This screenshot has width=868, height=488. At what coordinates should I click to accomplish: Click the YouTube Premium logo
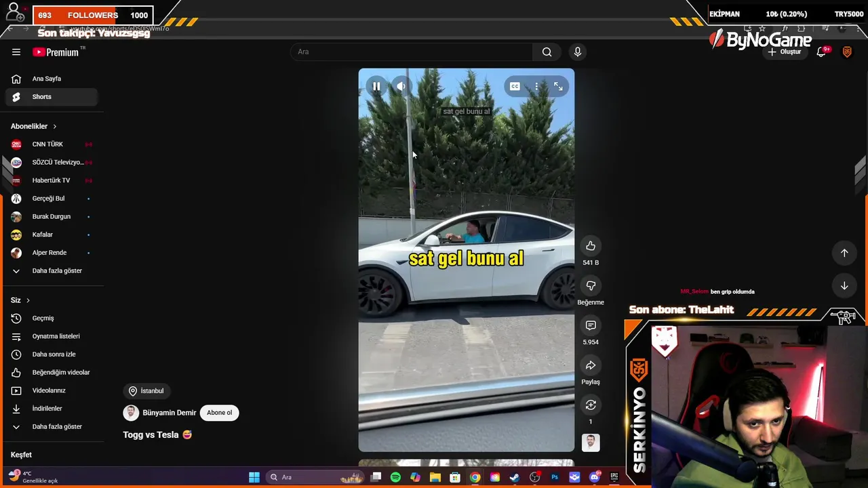56,52
